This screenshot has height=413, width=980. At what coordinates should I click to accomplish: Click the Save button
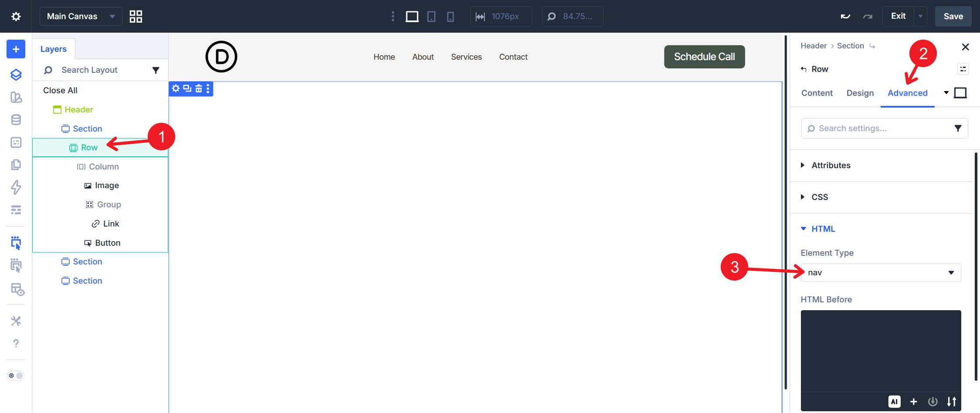click(x=953, y=16)
